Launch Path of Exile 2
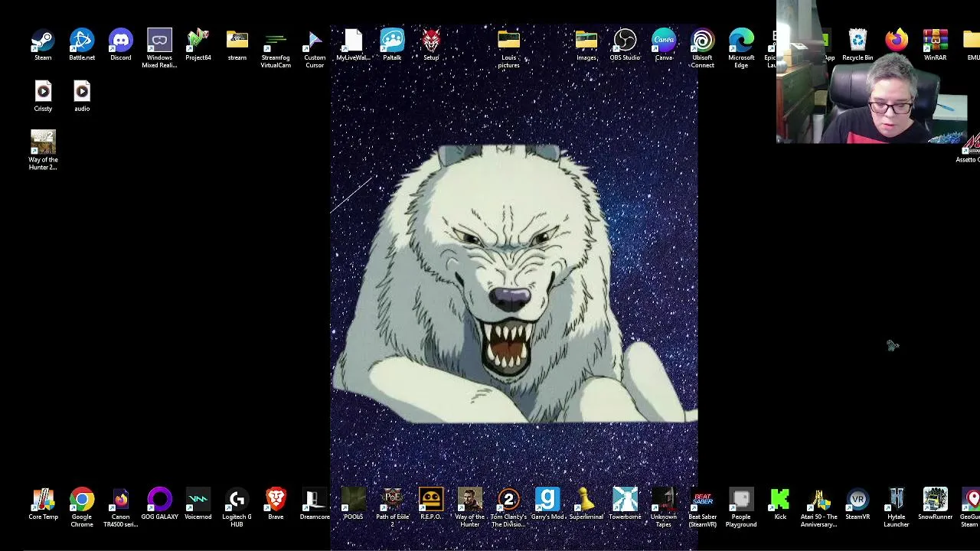980x551 pixels. click(392, 500)
